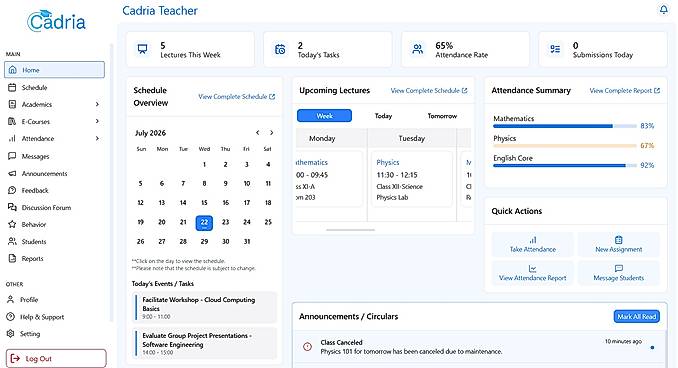Select the Tomorrow tab in Upcoming Lectures
The width and height of the screenshot is (678, 368).
pyautogui.click(x=442, y=116)
